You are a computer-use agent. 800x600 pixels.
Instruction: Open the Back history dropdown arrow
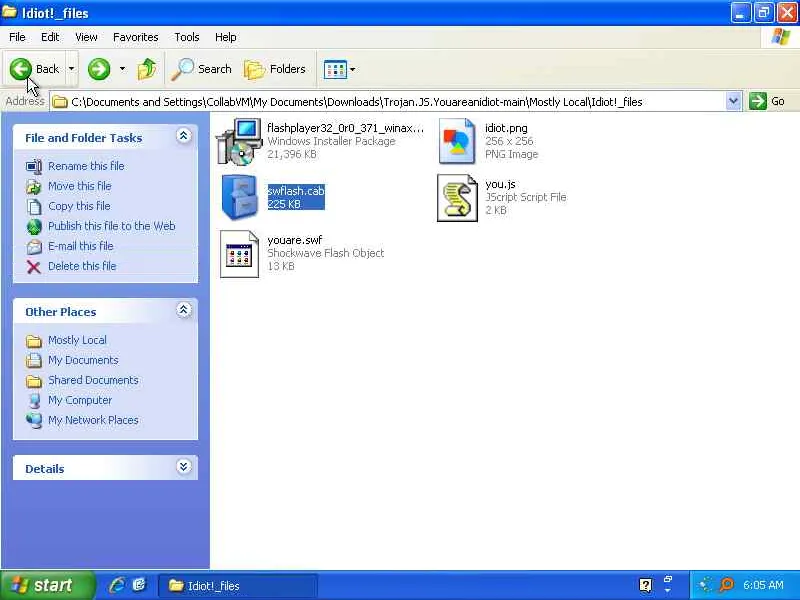click(x=71, y=69)
